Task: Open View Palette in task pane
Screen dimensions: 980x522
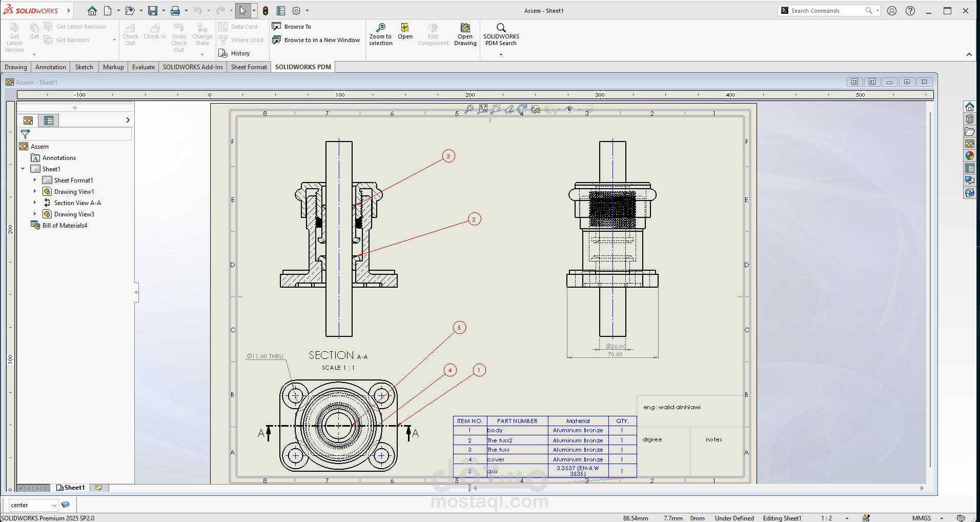Action: coord(969,144)
